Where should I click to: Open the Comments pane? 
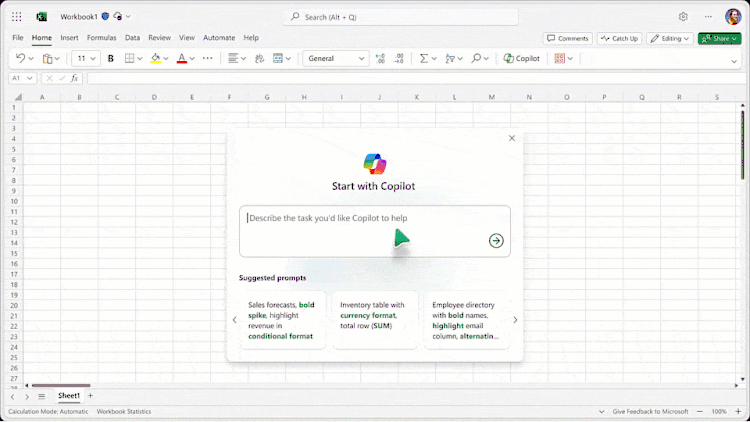tap(568, 38)
